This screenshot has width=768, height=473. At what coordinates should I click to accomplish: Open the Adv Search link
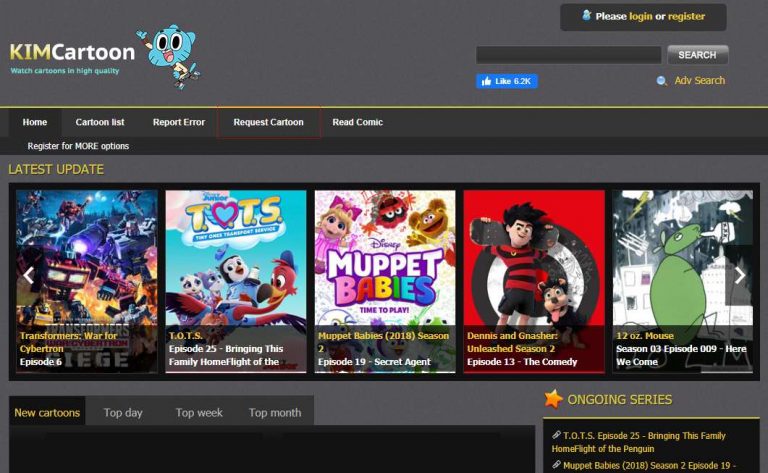tap(699, 80)
